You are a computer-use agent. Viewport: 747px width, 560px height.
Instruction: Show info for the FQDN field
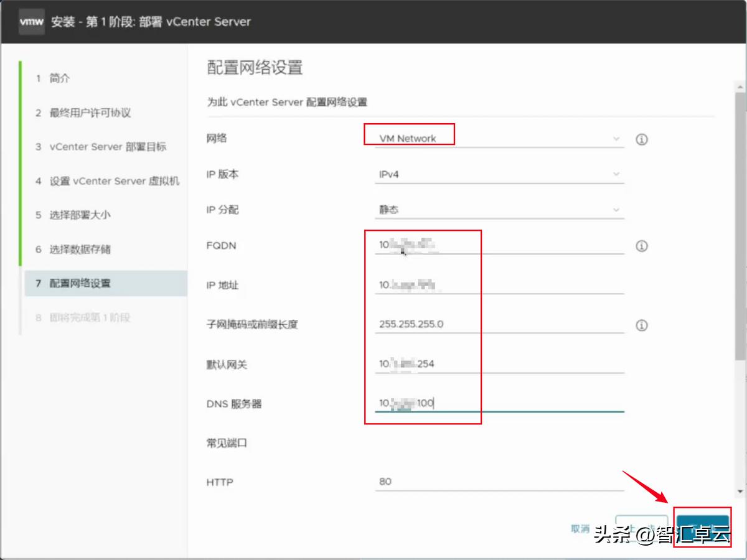tap(642, 246)
